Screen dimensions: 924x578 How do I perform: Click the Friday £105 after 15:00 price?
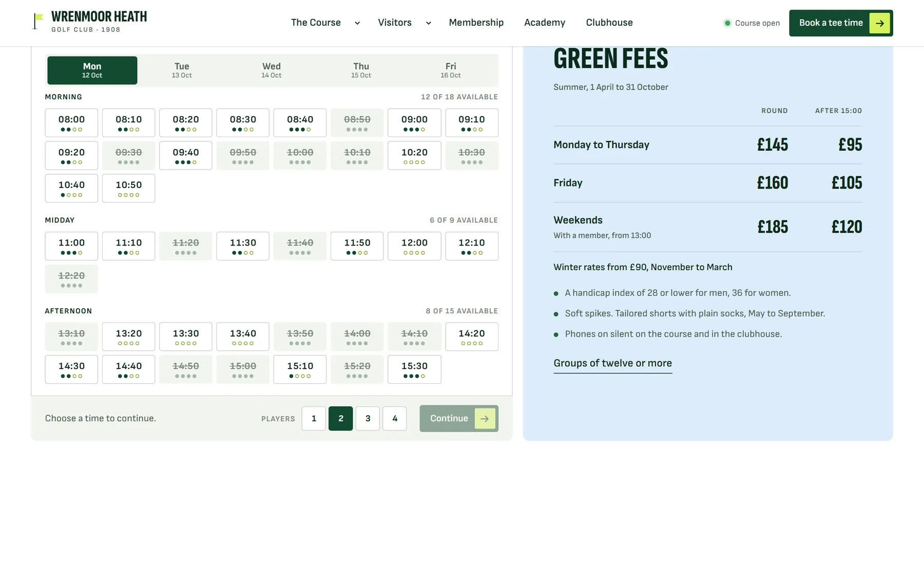pyautogui.click(x=846, y=183)
